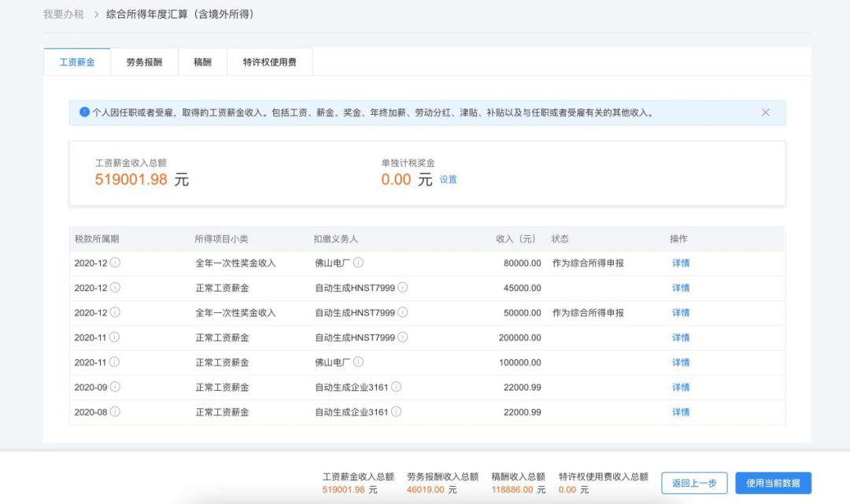Click the blue info icon in the notice banner
Viewport: 850px width, 504px height.
tap(84, 112)
